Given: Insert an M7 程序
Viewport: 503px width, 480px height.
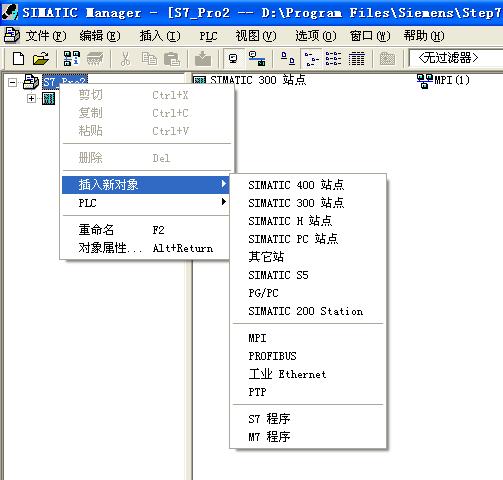Looking at the screenshot, I should tap(308, 437).
